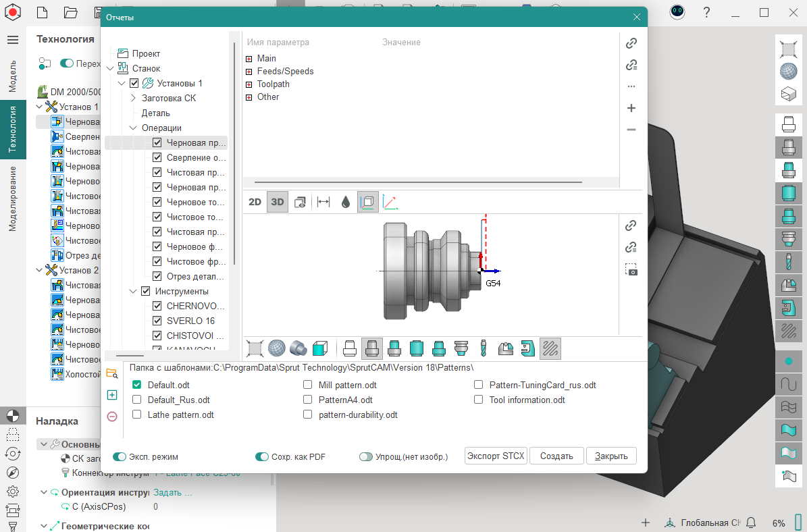The image size is (807, 532).
Task: Click the droplet shading icon
Action: 346,202
